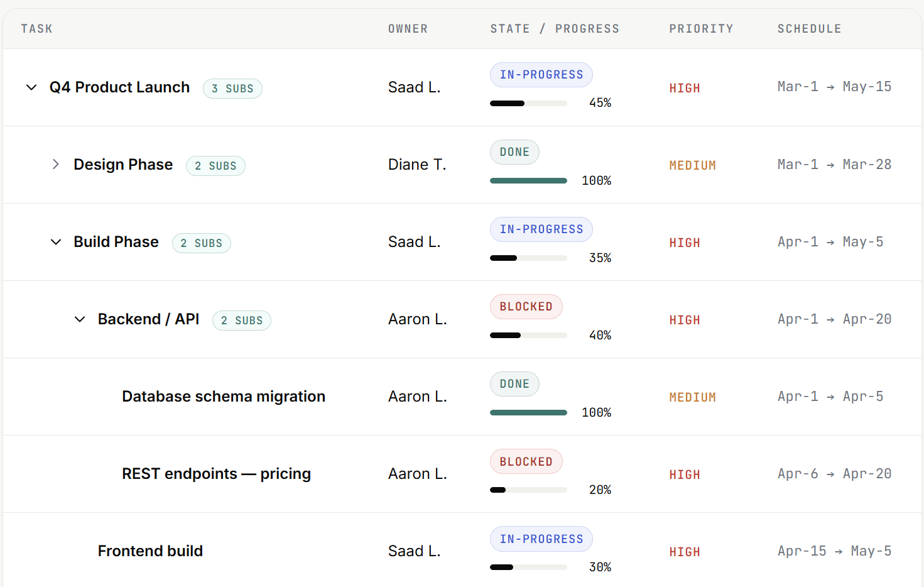Click owner Aaron L. on Backend / API
Viewport: 924px width, 587px height.
coord(418,319)
